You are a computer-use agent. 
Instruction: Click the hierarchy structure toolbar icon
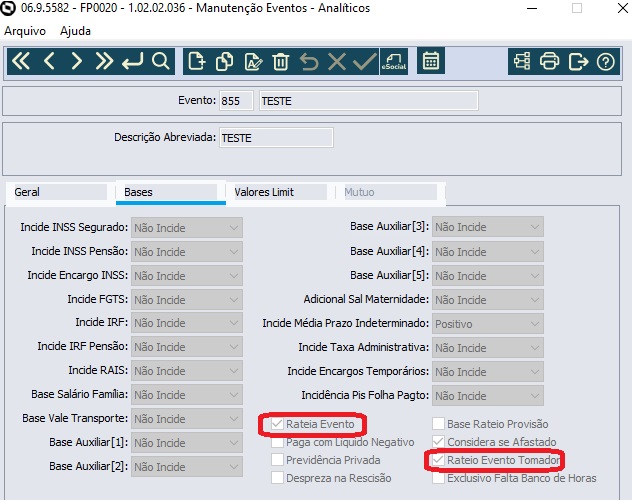click(522, 62)
